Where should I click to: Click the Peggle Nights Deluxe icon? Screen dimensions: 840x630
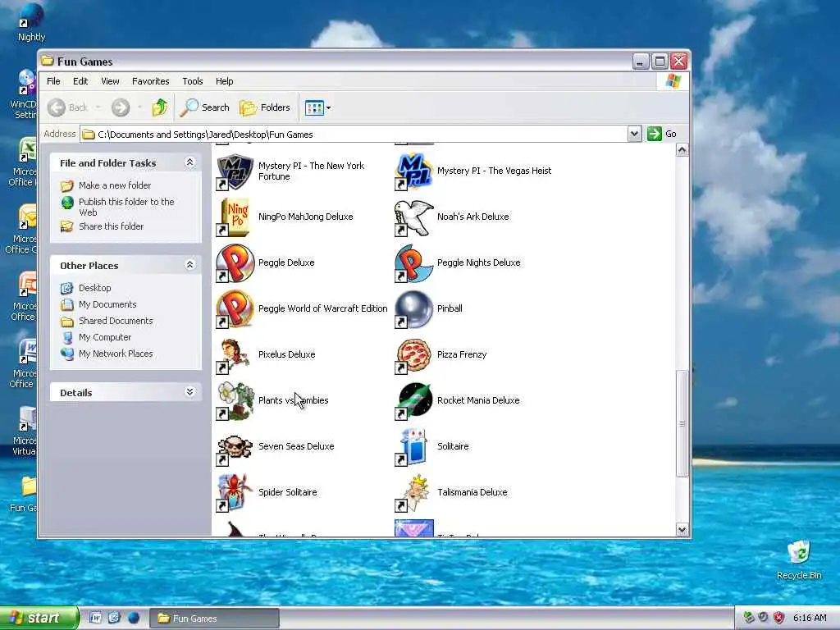point(413,263)
